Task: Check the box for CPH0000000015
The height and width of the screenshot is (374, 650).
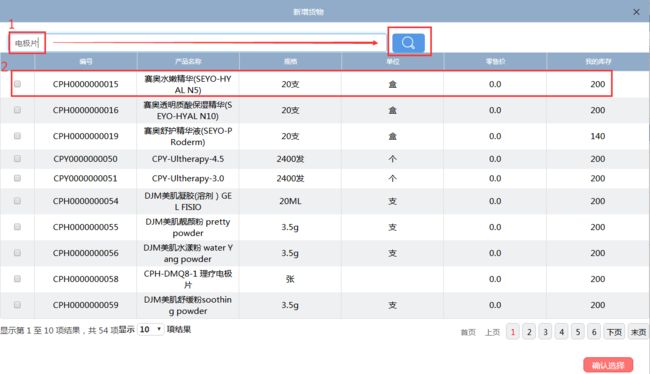Action: click(17, 84)
